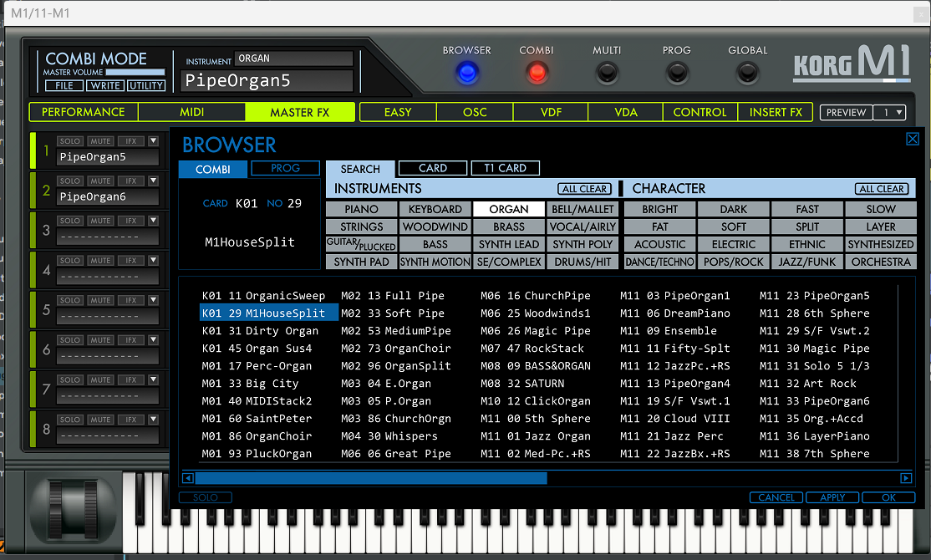This screenshot has width=931, height=560.
Task: Open timbre 5 dropdown arrow
Action: (x=153, y=301)
